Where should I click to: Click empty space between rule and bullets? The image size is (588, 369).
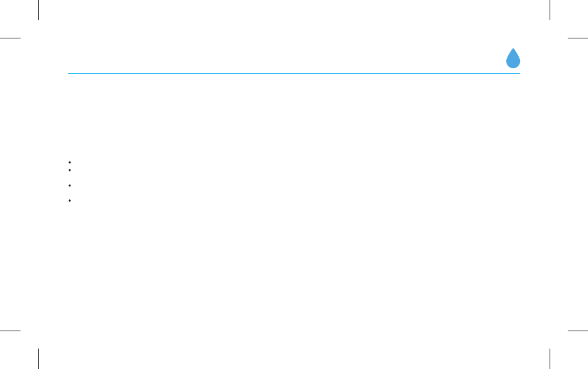pos(293,116)
